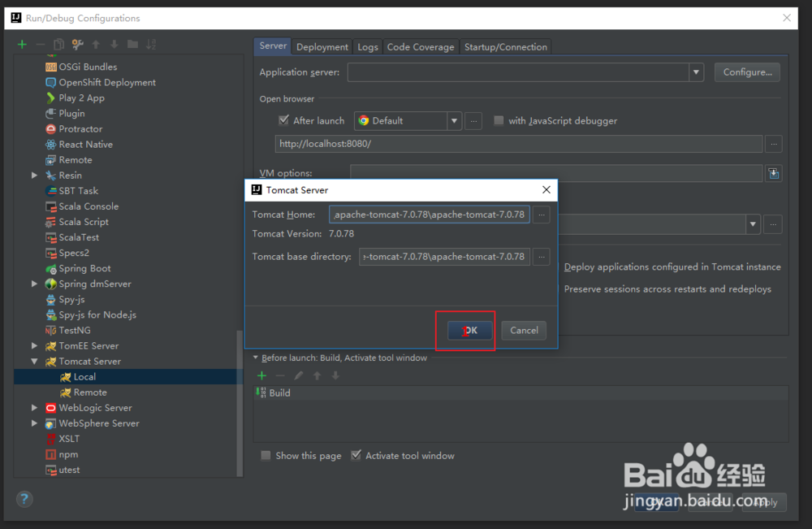The image size is (812, 529).
Task: Click the configurations tree scrollbar
Action: pyautogui.click(x=240, y=403)
